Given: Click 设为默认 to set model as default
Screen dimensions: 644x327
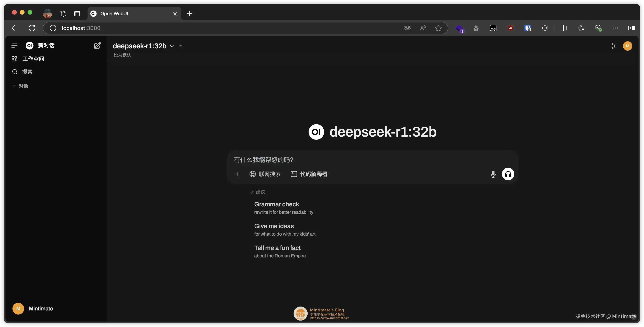Looking at the screenshot, I should click(x=122, y=55).
